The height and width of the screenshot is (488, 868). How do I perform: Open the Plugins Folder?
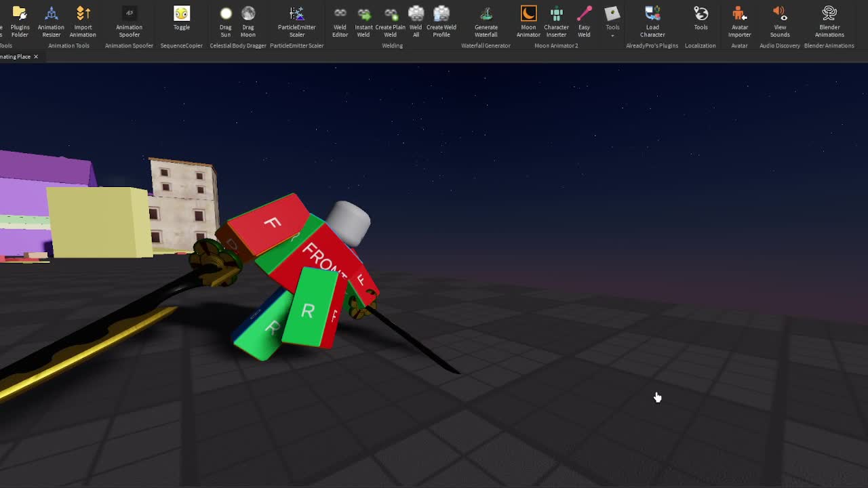tap(20, 21)
